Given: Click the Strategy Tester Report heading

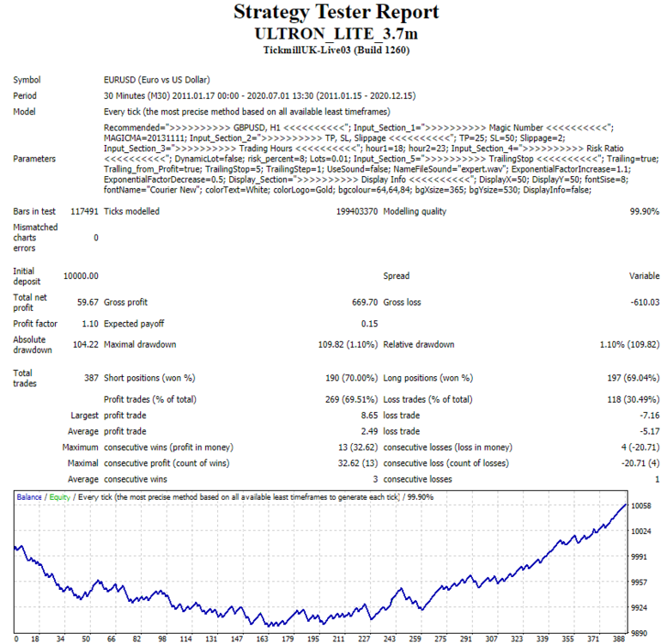Looking at the screenshot, I should coord(336,12).
